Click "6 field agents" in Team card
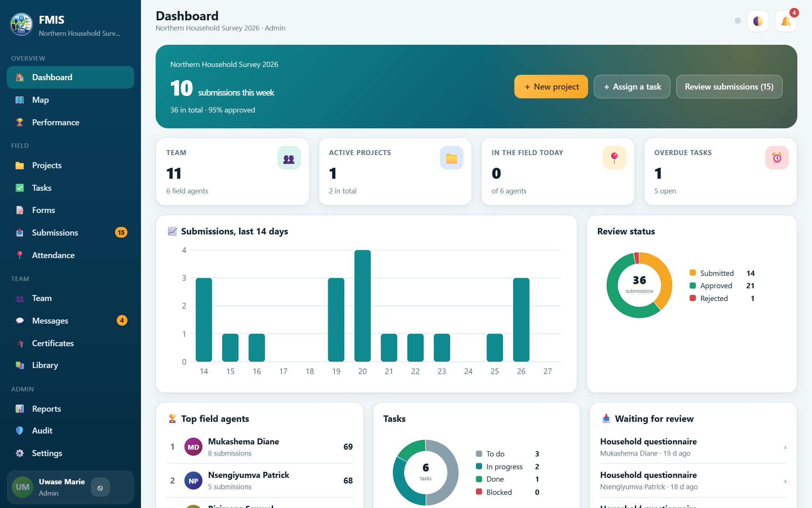812x508 pixels. click(x=187, y=191)
